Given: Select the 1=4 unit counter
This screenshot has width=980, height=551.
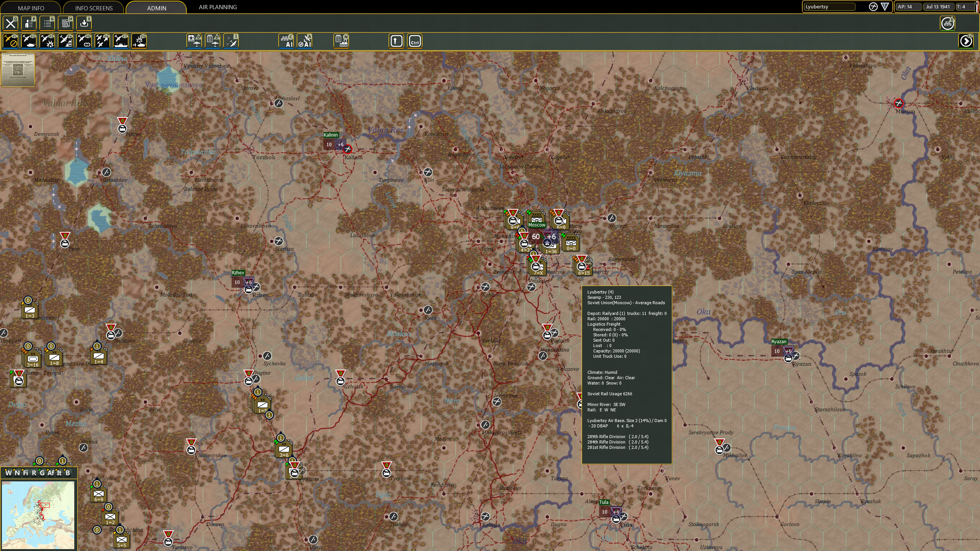Looking at the screenshot, I should click(98, 356).
